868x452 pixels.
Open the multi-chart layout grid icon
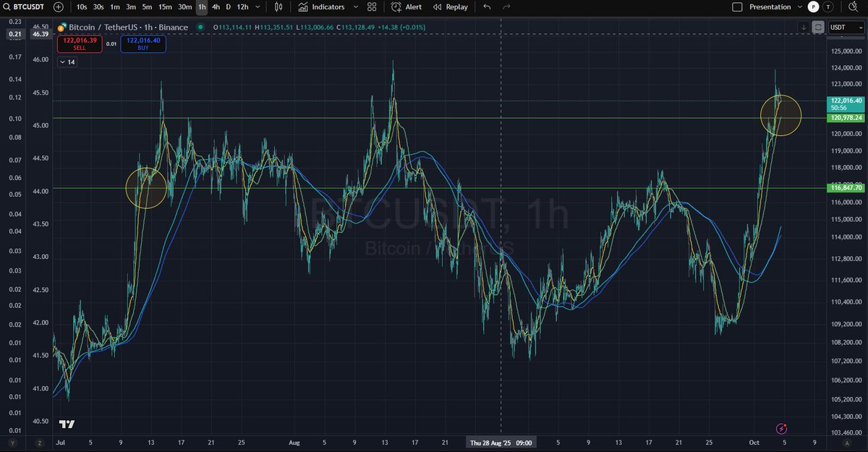tap(372, 7)
